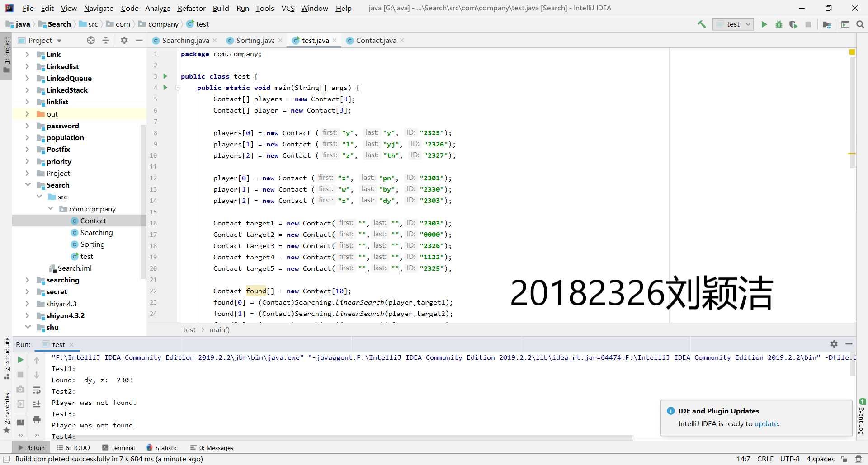Viewport: 868px width, 465px height.
Task: Click the UTF-8 encoding in status bar
Action: (x=790, y=459)
